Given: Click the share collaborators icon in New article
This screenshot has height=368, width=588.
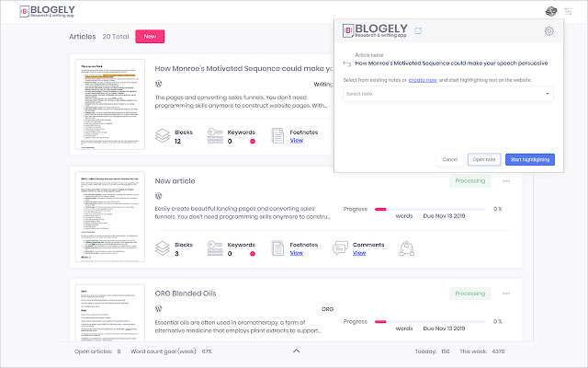Looking at the screenshot, I should pos(406,248).
